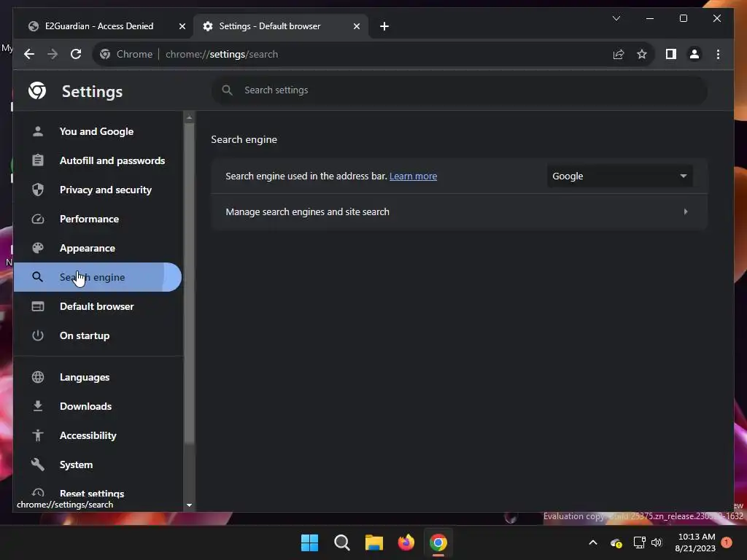
Task: Open the profile avatar menu
Action: [x=694, y=54]
